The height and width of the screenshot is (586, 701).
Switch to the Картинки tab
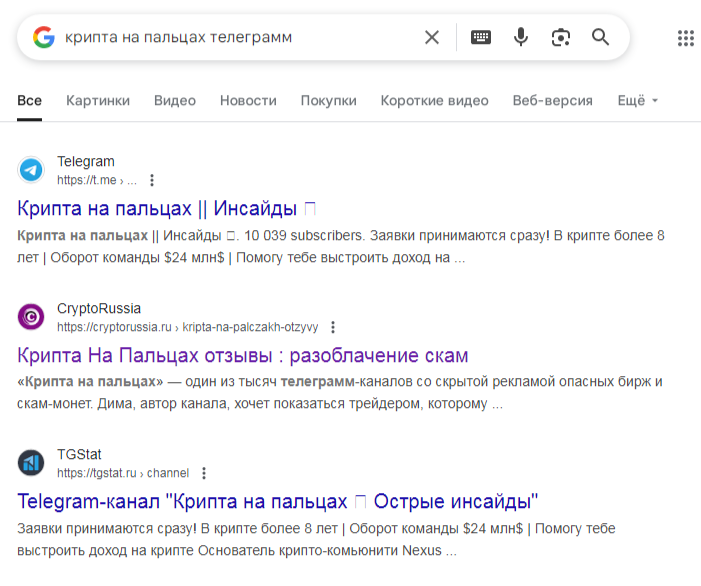pos(98,101)
